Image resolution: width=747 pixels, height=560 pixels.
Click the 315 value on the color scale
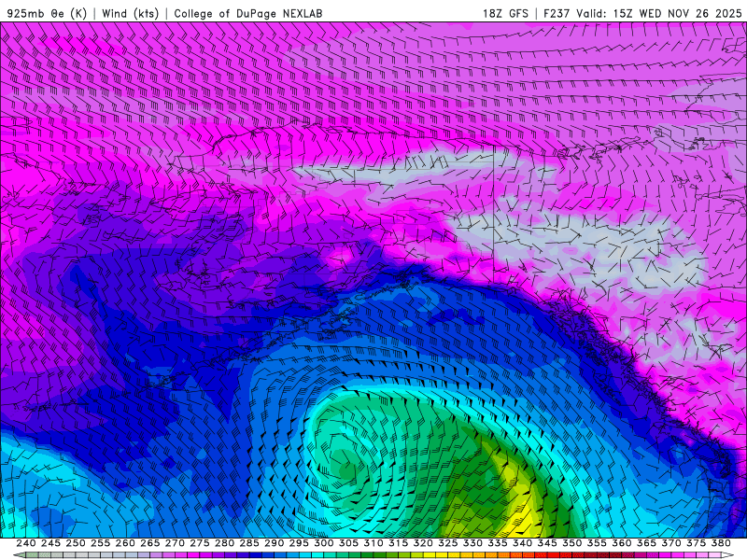398,543
